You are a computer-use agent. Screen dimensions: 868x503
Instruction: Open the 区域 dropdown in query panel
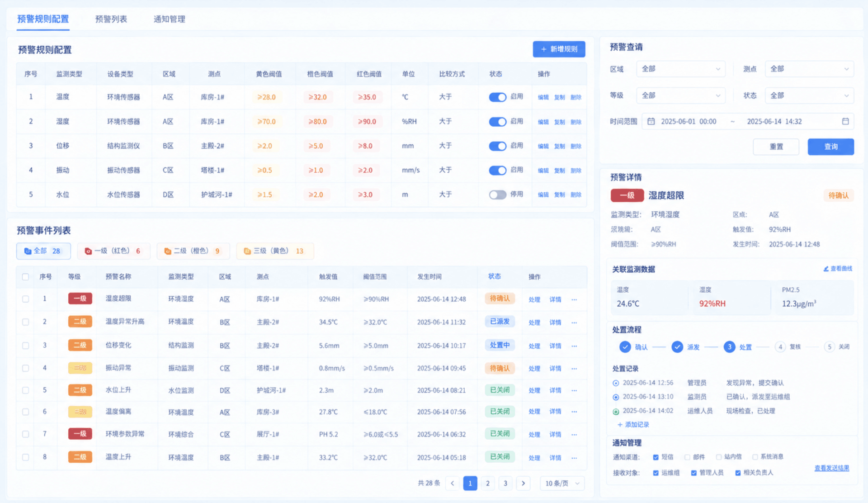click(x=680, y=69)
